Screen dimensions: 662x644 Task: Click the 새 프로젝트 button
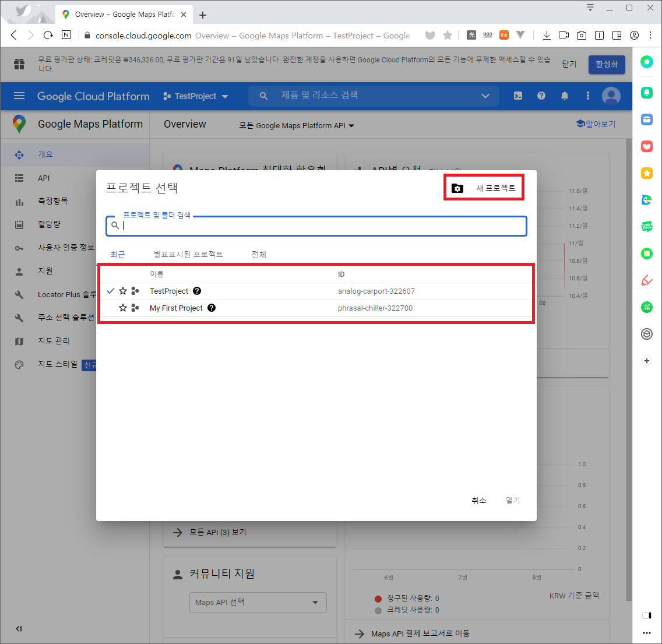(484, 188)
